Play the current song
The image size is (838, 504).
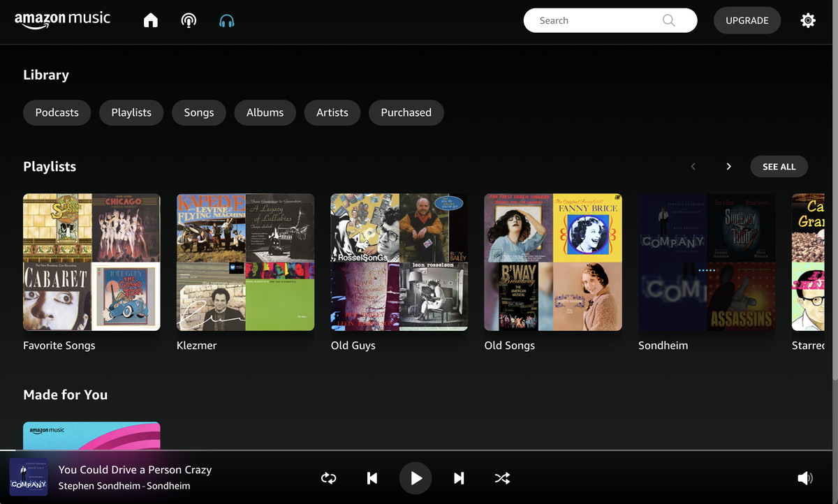pyautogui.click(x=416, y=478)
